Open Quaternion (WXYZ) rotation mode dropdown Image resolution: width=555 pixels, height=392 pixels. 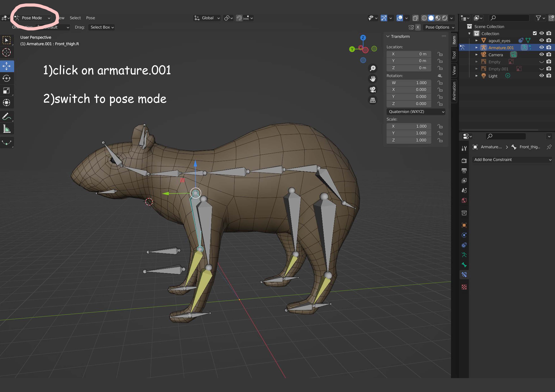[x=416, y=112]
